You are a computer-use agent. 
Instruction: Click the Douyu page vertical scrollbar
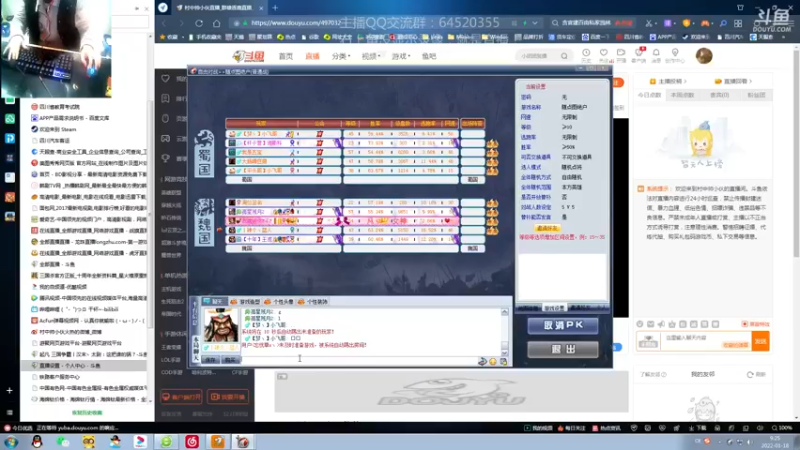tap(796, 153)
